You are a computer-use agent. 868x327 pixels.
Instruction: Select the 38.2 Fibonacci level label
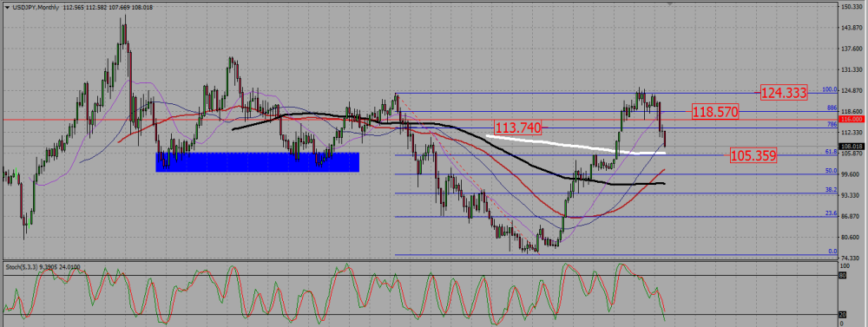point(831,190)
